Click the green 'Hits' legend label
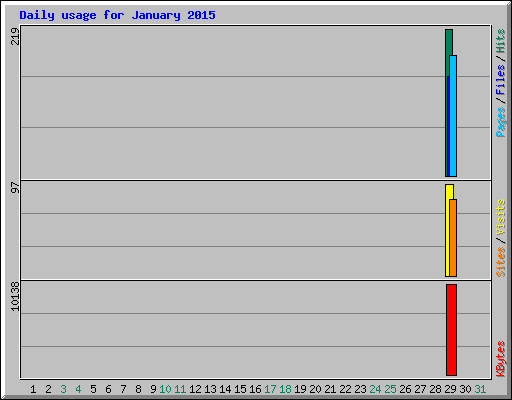This screenshot has height=400, width=512. tap(500, 41)
